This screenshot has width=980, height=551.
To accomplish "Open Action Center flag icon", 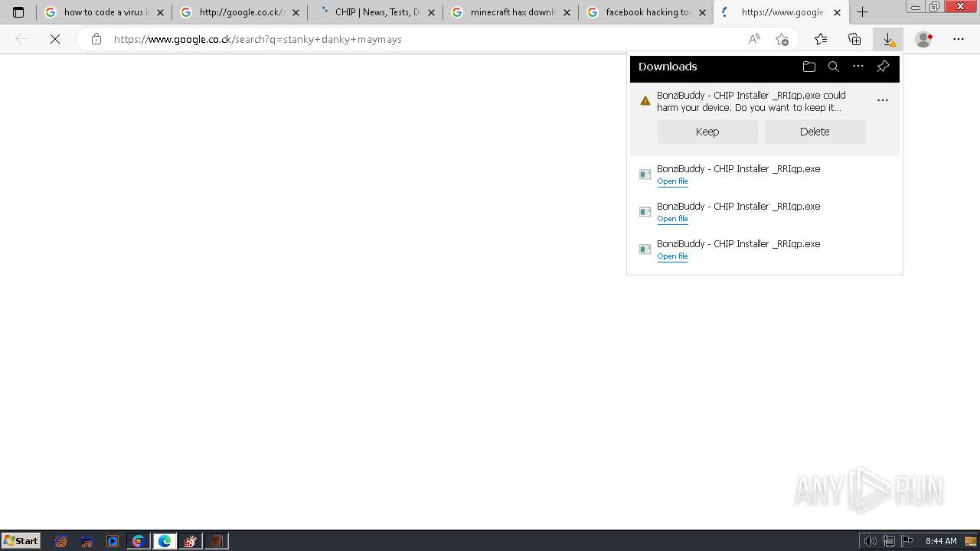I will tap(907, 541).
